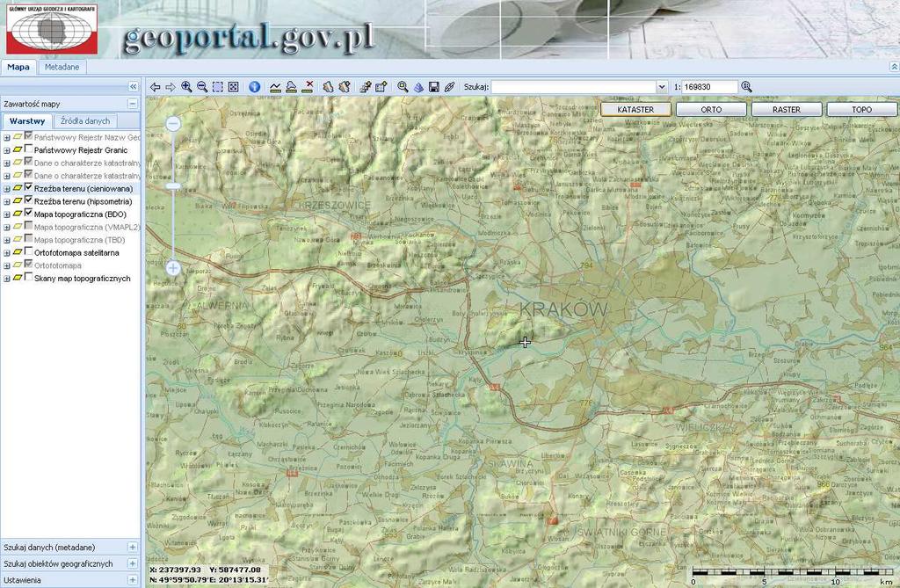Click the KRAKÓW label on the map
The width and height of the screenshot is (900, 588).
(563, 309)
